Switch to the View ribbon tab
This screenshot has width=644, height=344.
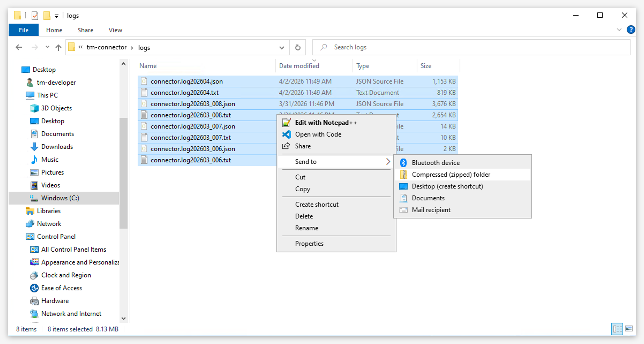point(115,30)
